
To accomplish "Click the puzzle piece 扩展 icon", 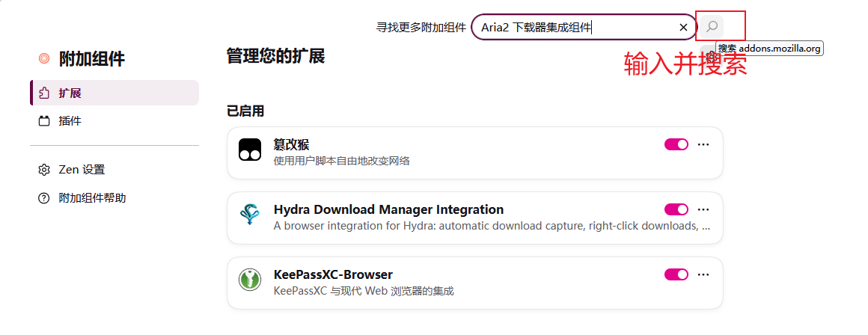I will [x=44, y=93].
